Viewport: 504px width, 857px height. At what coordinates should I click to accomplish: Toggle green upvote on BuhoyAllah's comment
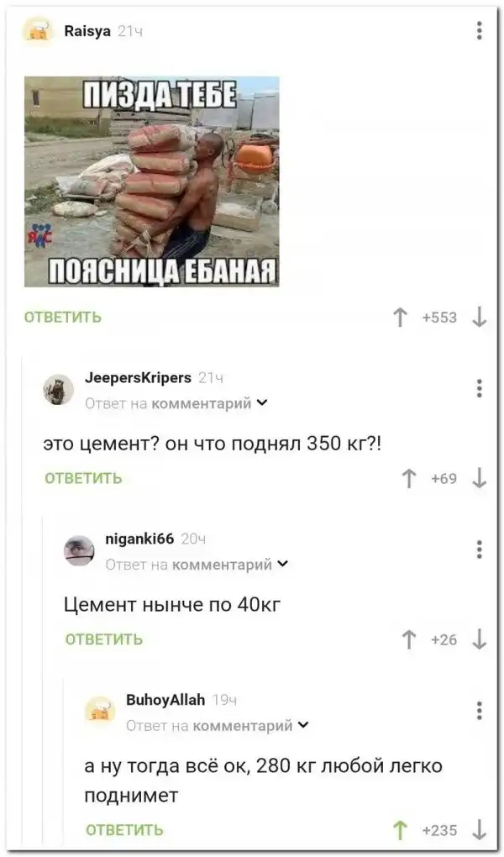click(x=400, y=830)
